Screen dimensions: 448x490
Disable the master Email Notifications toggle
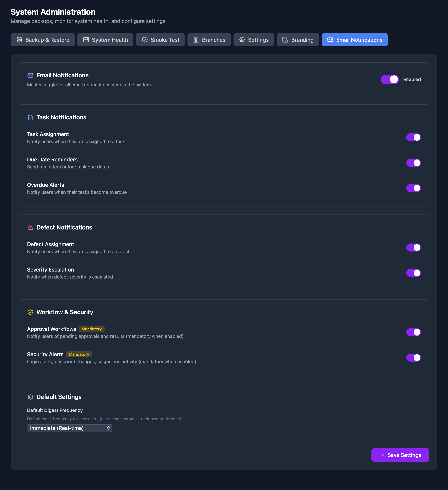coord(390,80)
